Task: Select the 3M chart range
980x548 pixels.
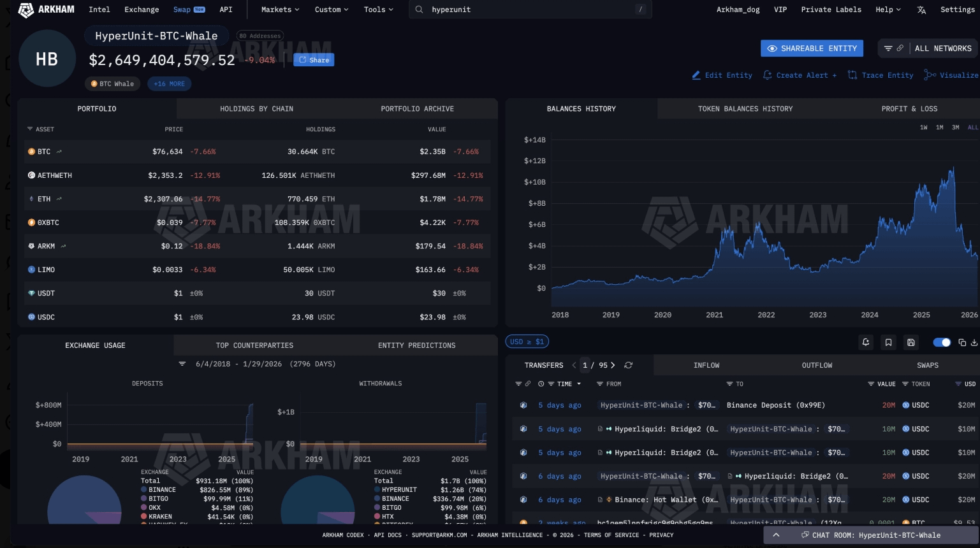Action: click(x=955, y=127)
